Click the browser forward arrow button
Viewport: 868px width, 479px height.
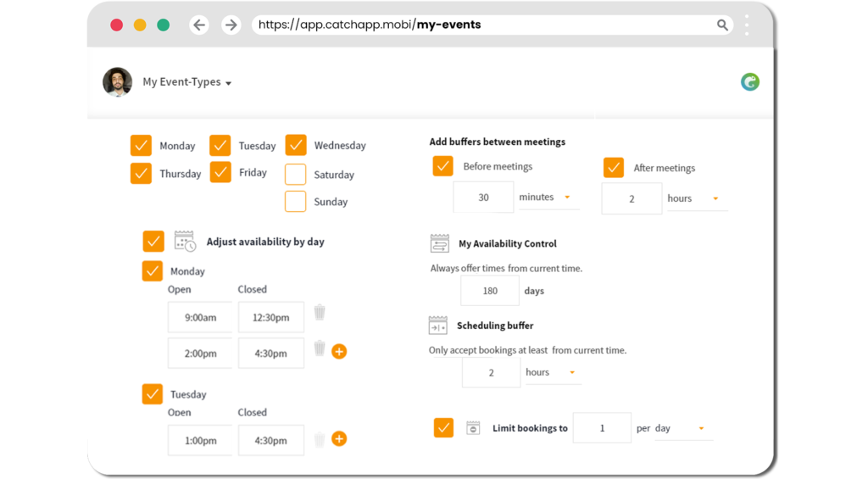231,25
